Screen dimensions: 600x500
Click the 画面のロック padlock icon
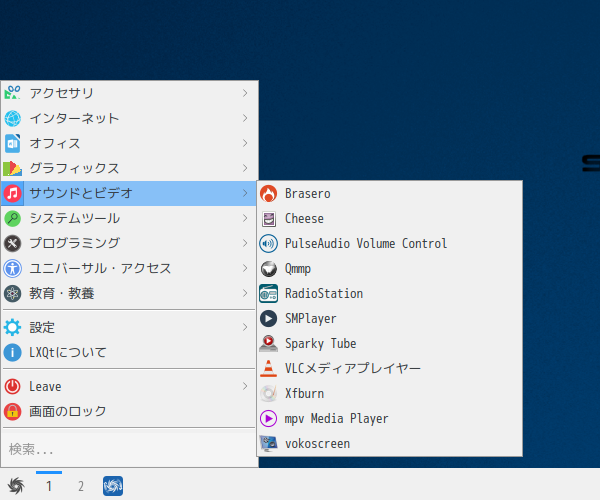pyautogui.click(x=13, y=411)
